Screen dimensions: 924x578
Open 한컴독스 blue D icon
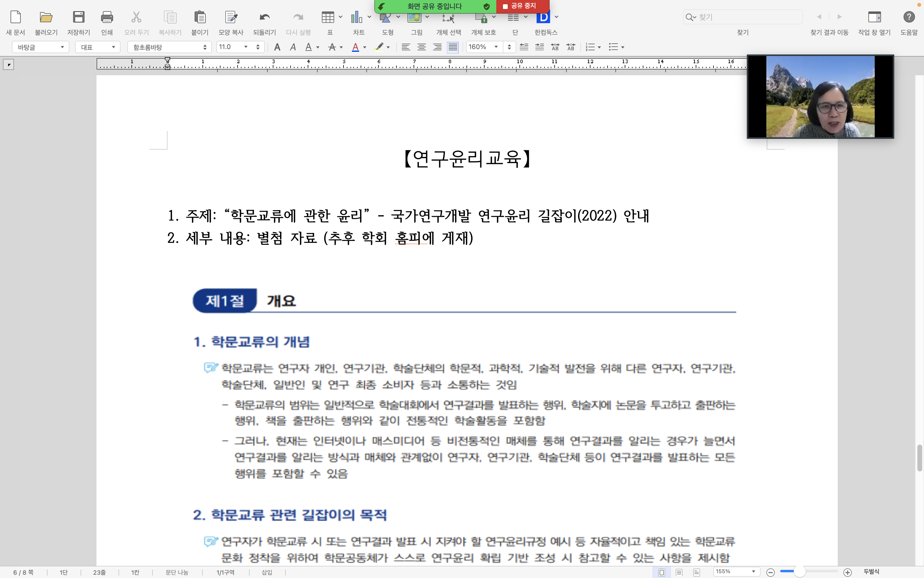[543, 17]
